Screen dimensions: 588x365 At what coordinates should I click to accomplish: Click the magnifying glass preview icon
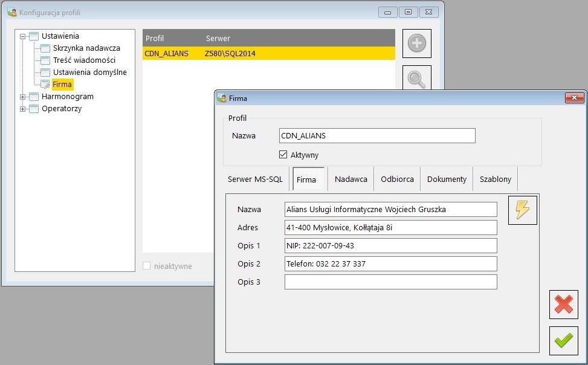[x=416, y=79]
